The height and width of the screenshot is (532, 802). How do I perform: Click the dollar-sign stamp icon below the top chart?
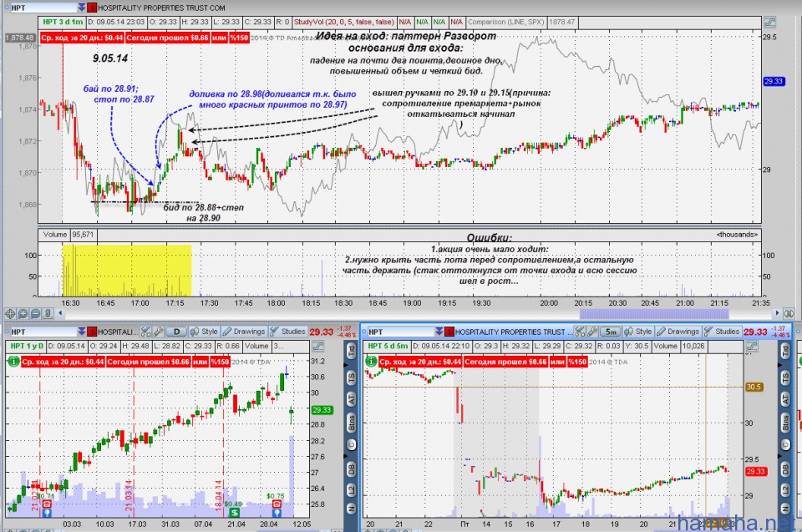click(x=48, y=313)
